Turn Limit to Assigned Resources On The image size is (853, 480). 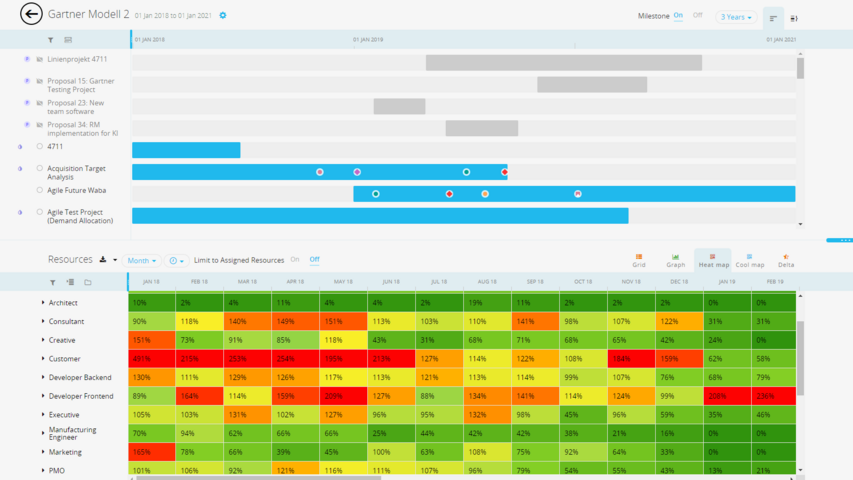[x=294, y=260]
